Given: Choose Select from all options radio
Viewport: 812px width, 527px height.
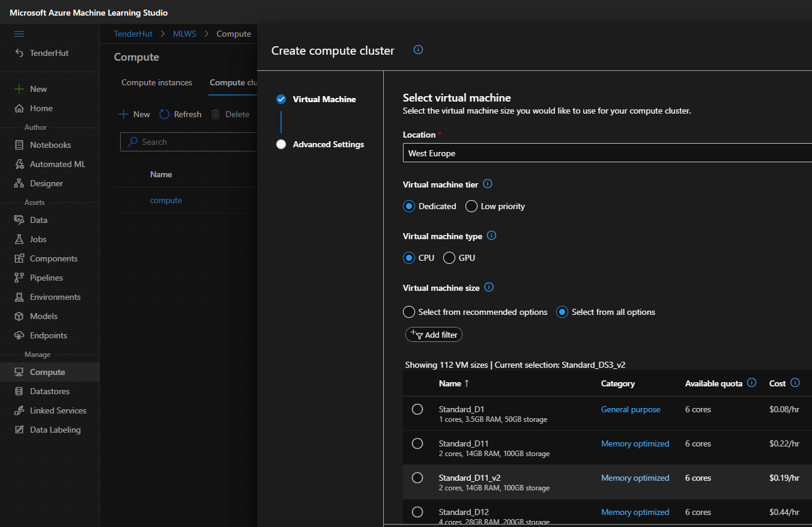Looking at the screenshot, I should pos(562,312).
